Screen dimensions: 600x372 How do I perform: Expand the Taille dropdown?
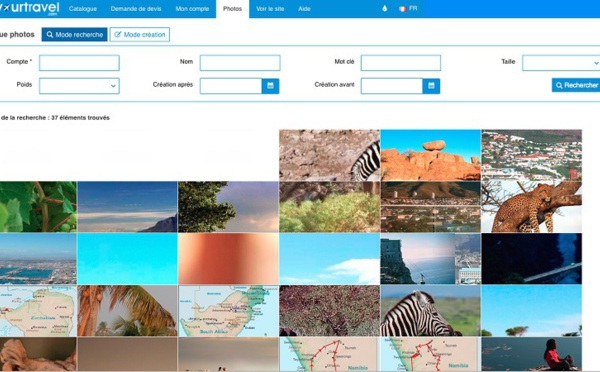pos(561,63)
